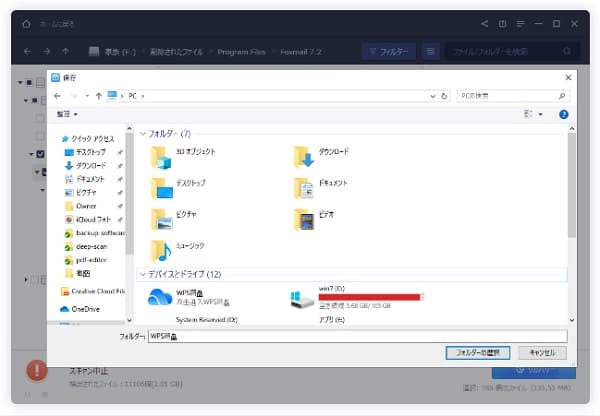
Task: Click the キャンセル button
Action: click(x=542, y=352)
